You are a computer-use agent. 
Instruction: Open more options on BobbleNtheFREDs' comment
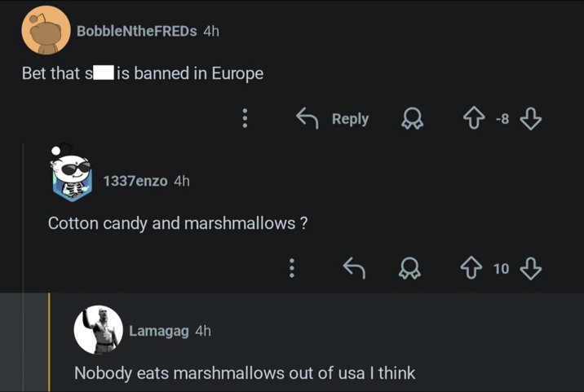click(x=245, y=119)
